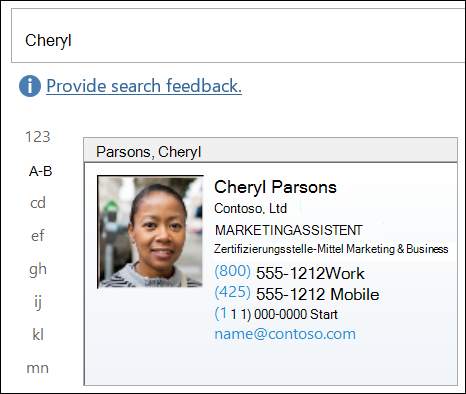Jump to the ij index section
466x394 pixels.
coord(38,302)
